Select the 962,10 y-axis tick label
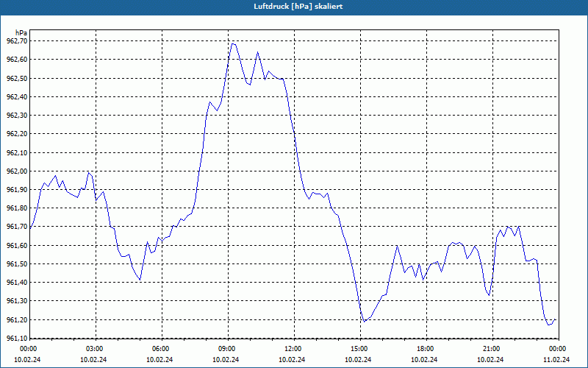 coord(17,152)
